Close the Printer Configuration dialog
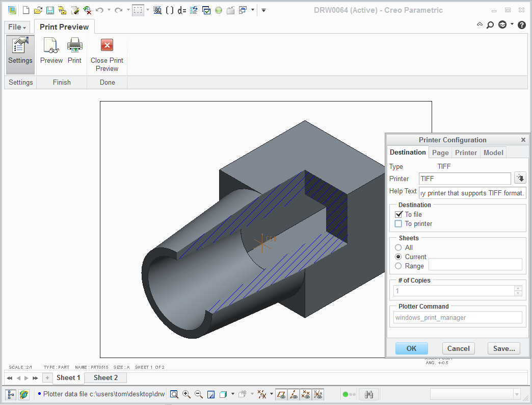Screen dimensions: 532x405 tap(523, 140)
